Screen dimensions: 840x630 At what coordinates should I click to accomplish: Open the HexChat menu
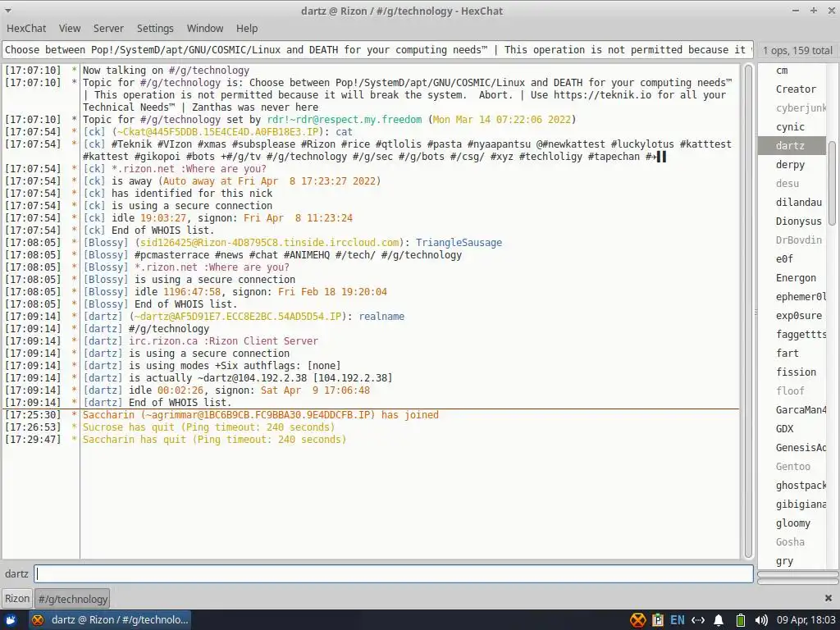(26, 29)
